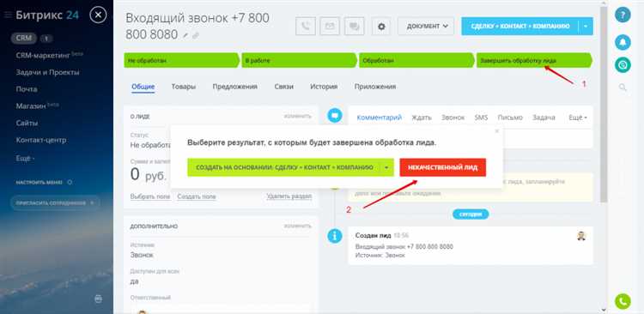Select the Задача timeline tab
The height and width of the screenshot is (314, 644).
coord(544,118)
